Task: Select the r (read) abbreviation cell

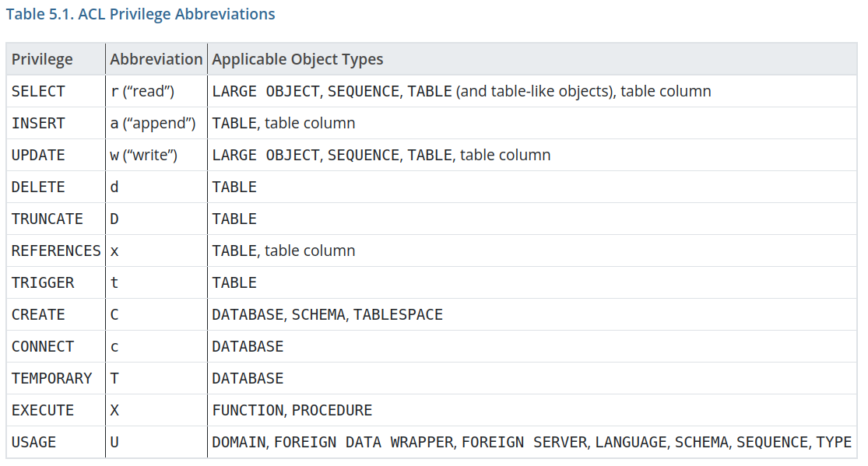Action: pos(135,91)
